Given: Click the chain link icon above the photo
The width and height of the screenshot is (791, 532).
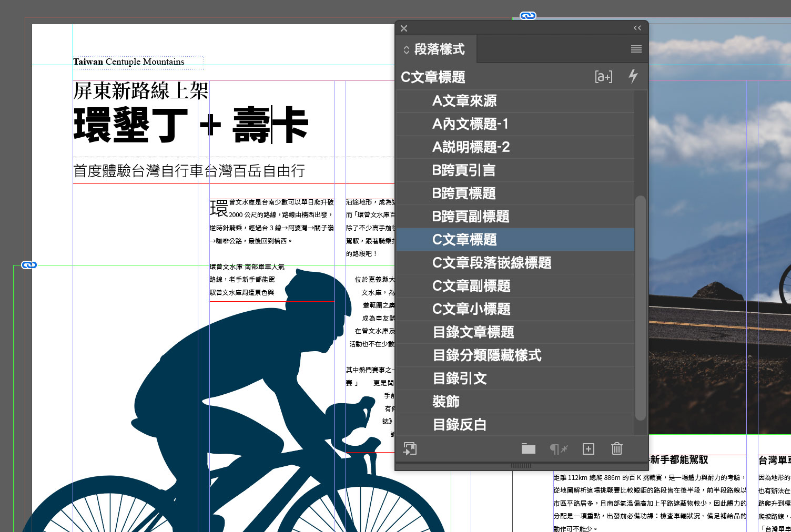Looking at the screenshot, I should coord(528,16).
